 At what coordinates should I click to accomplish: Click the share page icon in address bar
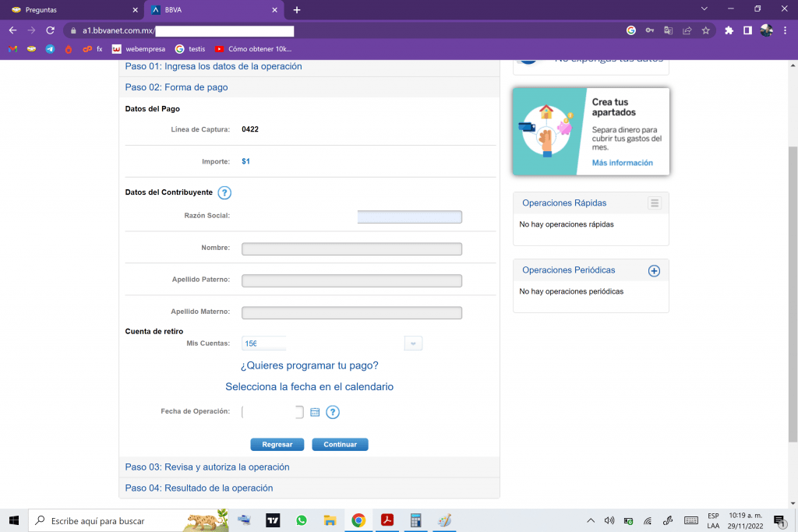click(x=687, y=30)
